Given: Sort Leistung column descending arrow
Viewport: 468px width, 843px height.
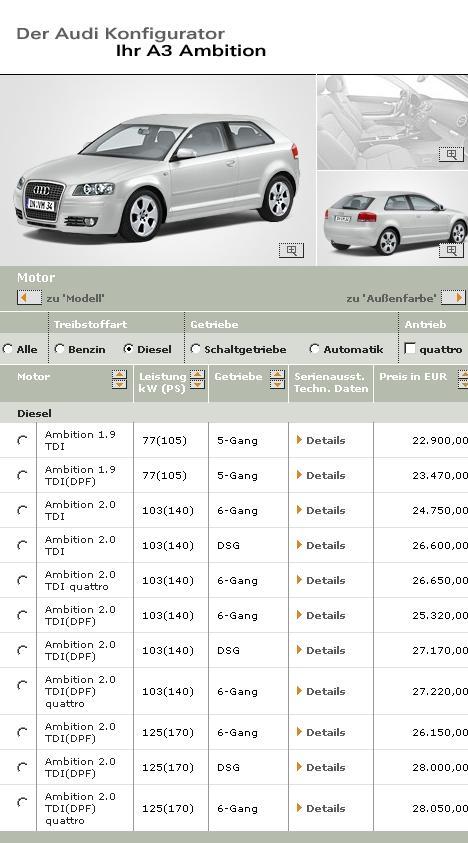Looking at the screenshot, I should click(x=197, y=384).
